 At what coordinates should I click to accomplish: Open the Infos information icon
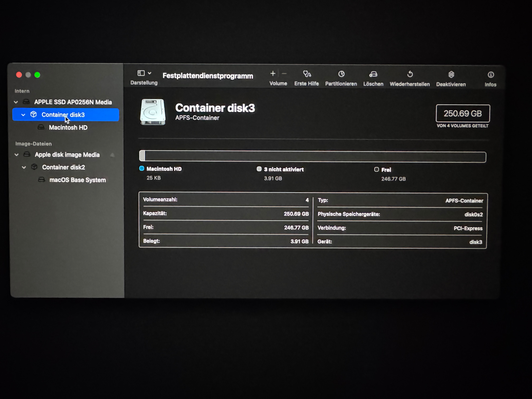click(491, 75)
